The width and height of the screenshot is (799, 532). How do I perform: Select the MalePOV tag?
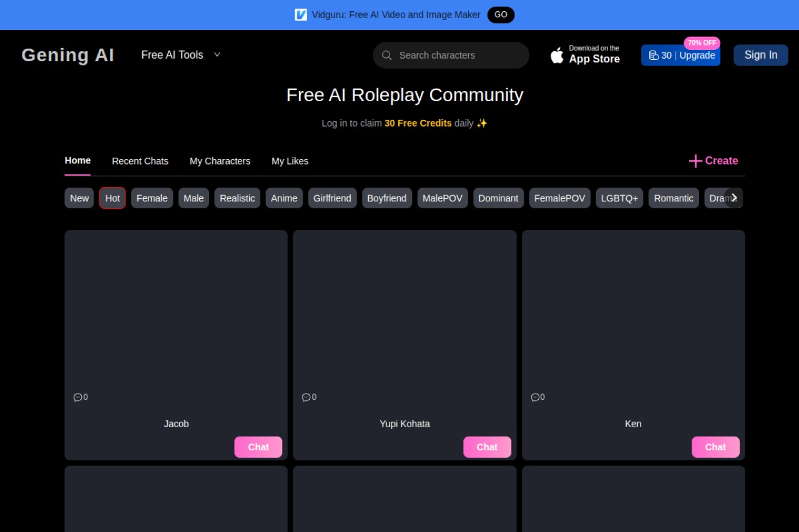click(x=443, y=198)
